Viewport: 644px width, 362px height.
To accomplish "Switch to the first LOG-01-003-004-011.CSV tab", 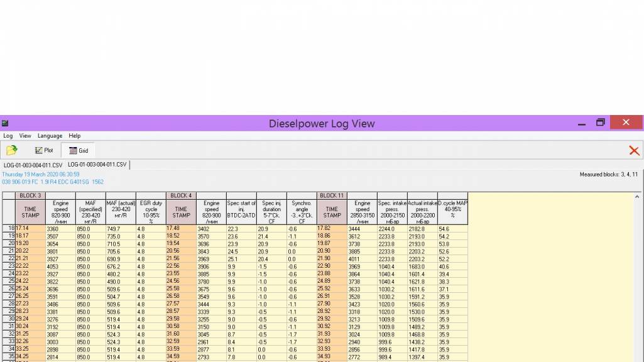I will click(x=32, y=165).
